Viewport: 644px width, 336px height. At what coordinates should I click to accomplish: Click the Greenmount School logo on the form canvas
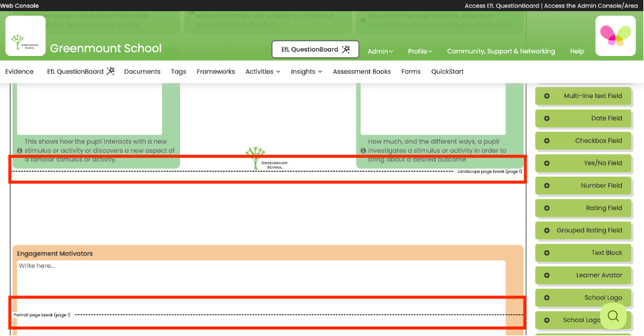click(x=267, y=158)
